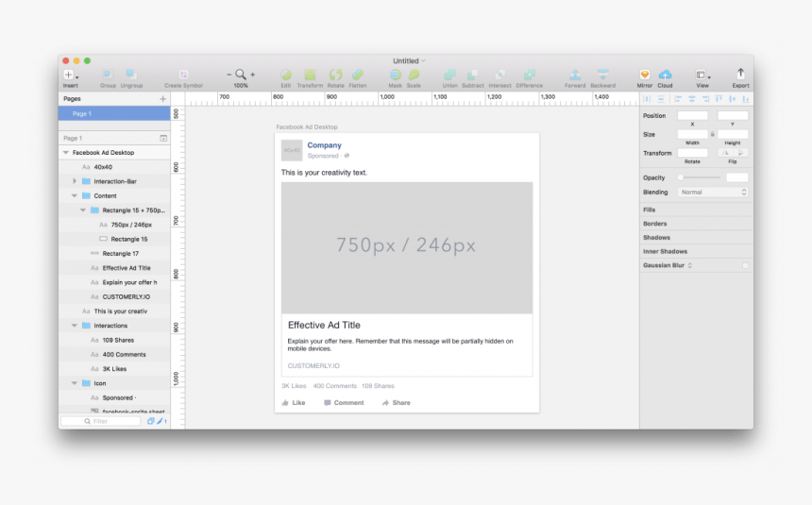Collapse the Content group

(x=75, y=195)
